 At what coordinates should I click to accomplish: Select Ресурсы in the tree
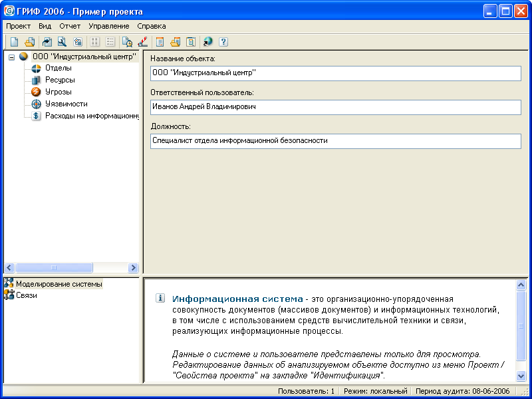60,80
